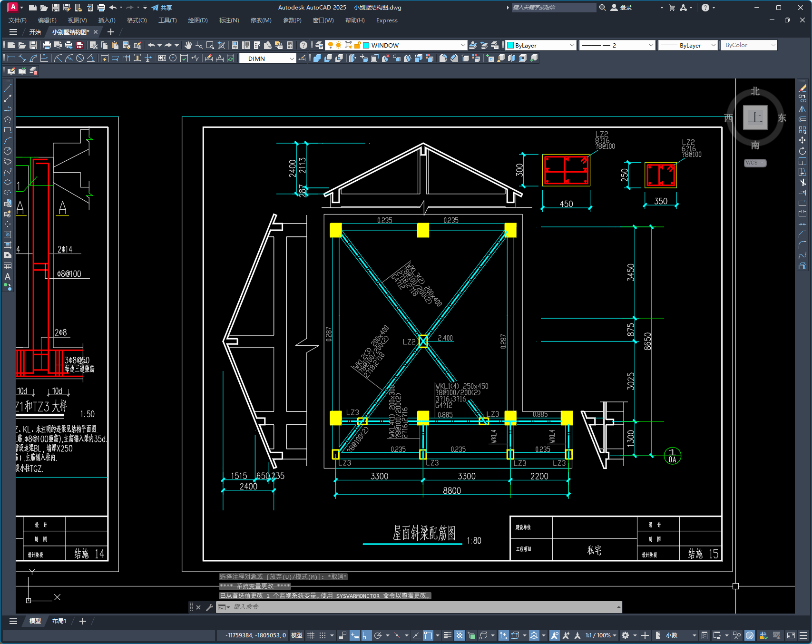Click the 东 east label on ViewCube compass
This screenshot has height=644, width=812.
(x=782, y=118)
